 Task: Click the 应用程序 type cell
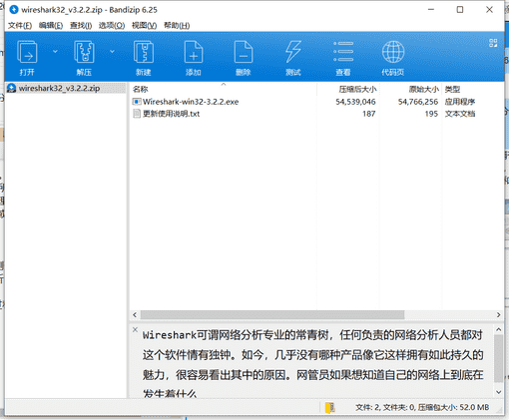(460, 102)
